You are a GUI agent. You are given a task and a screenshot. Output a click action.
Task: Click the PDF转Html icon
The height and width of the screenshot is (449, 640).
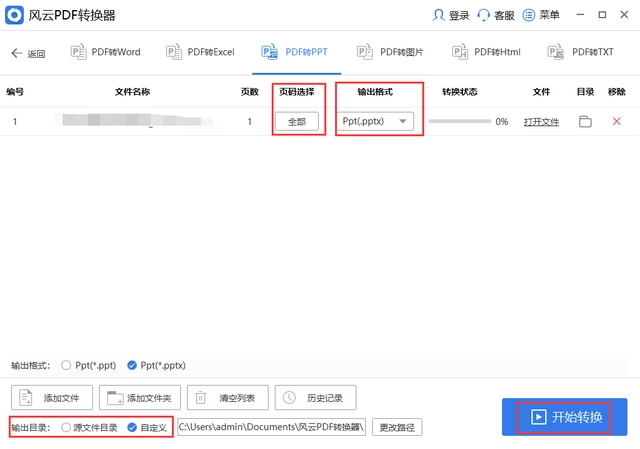pyautogui.click(x=460, y=52)
